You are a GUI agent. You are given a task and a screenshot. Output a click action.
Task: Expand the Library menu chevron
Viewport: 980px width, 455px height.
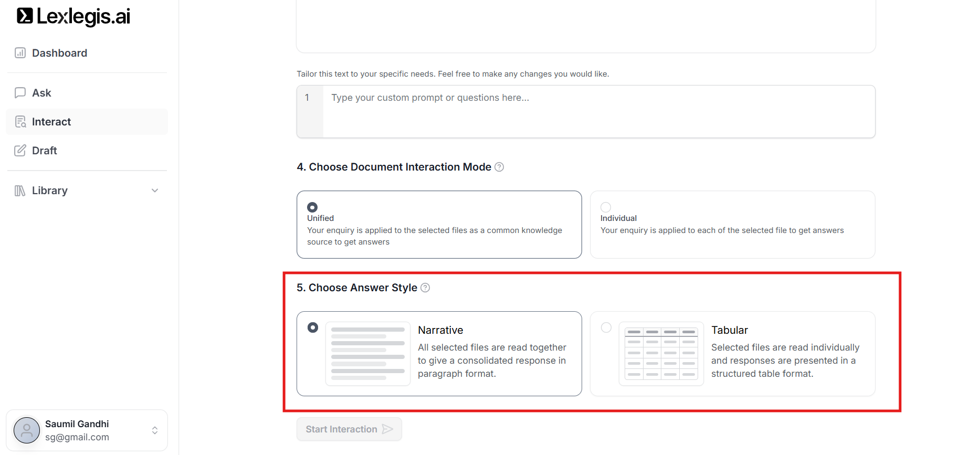click(x=155, y=191)
